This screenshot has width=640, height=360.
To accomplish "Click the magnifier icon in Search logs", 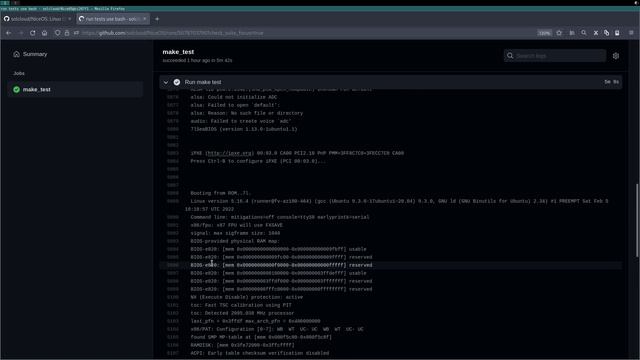I will (510, 56).
